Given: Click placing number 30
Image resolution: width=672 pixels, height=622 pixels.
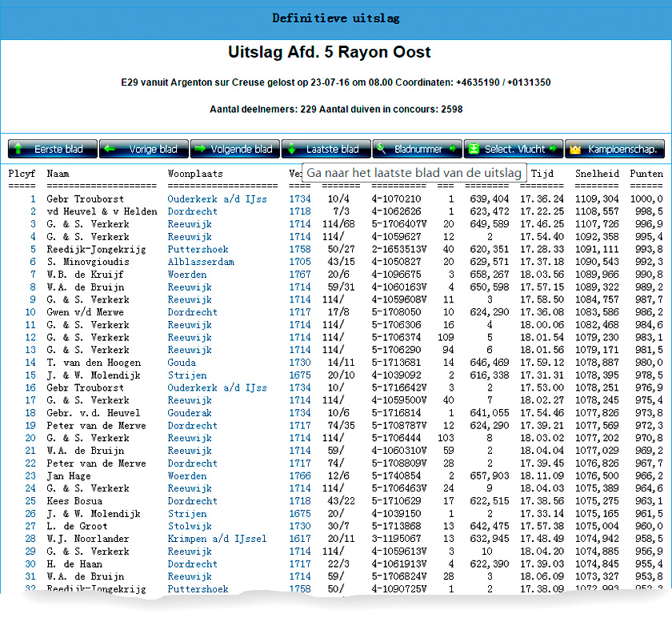Looking at the screenshot, I should [30, 564].
